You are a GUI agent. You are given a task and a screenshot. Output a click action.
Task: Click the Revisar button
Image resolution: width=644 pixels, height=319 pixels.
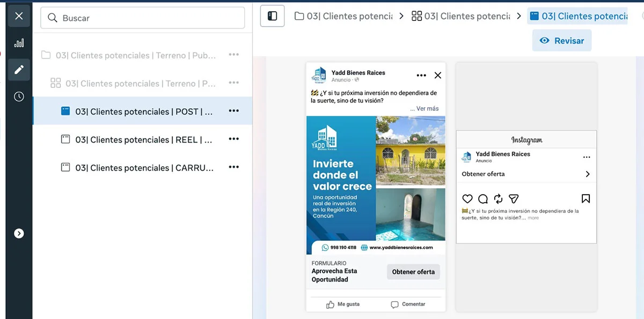(x=561, y=41)
